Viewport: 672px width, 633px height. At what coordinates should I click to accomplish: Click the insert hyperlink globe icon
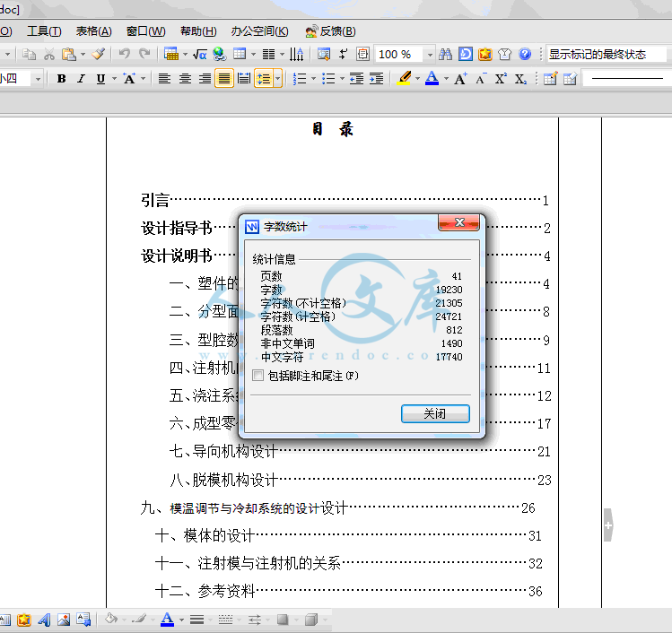coord(220,55)
